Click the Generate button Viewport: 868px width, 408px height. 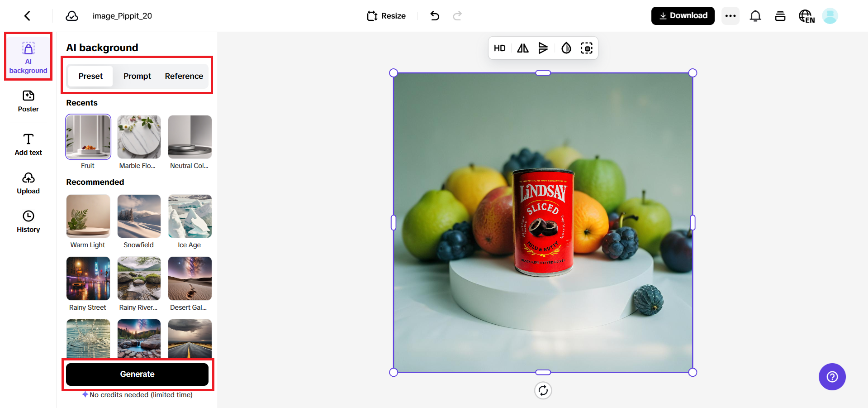[x=137, y=374]
